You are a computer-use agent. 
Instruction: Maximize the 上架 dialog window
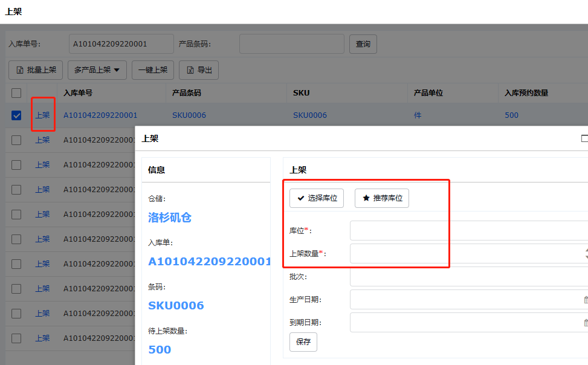584,138
